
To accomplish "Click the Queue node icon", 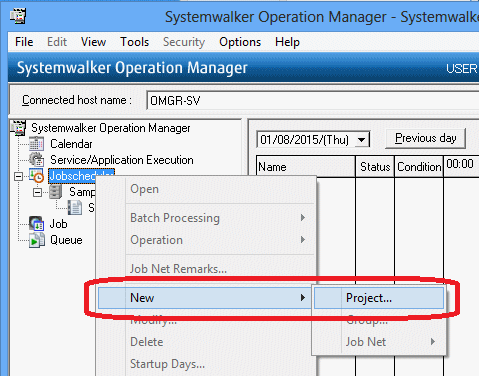I will click(37, 240).
